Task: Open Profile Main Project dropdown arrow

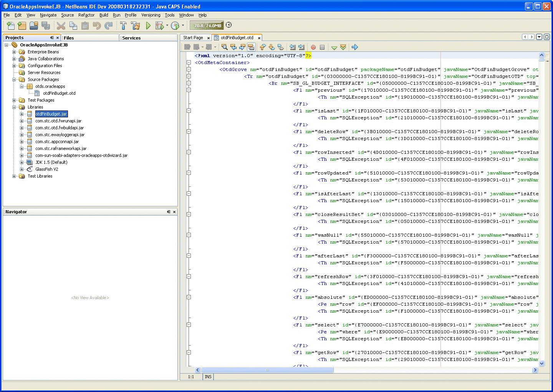Action: point(183,26)
